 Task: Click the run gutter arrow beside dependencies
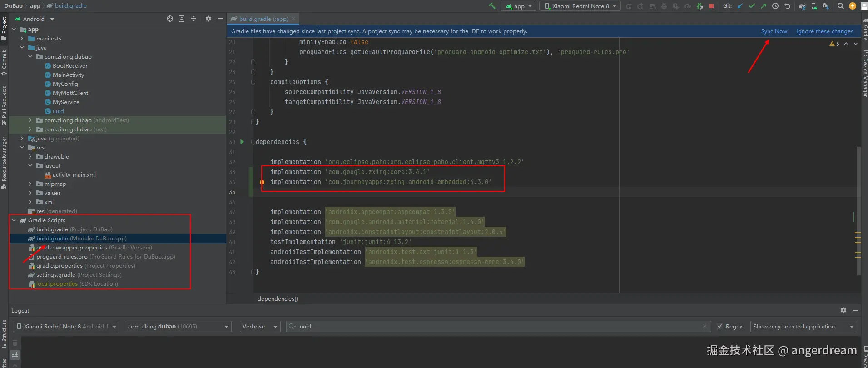click(242, 142)
